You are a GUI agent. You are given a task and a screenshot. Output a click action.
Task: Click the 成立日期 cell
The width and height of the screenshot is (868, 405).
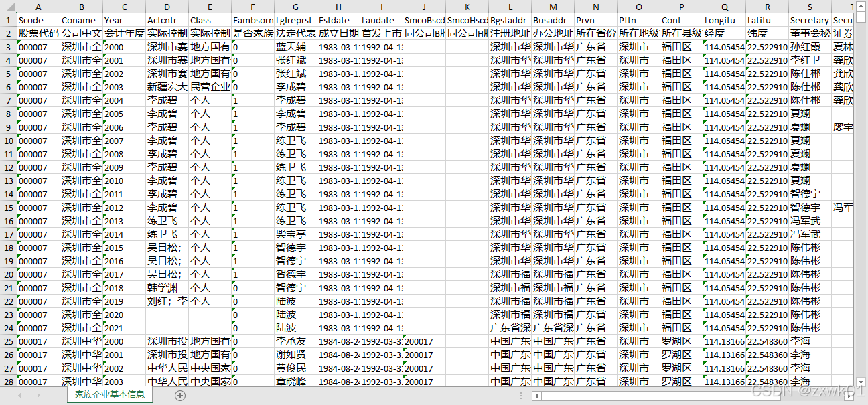point(338,33)
